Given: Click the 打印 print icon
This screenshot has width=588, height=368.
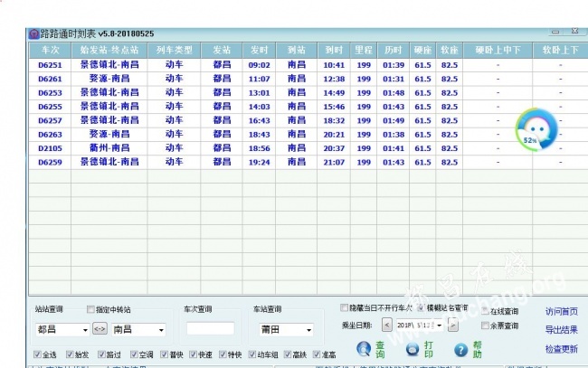Looking at the screenshot, I should pyautogui.click(x=413, y=349).
